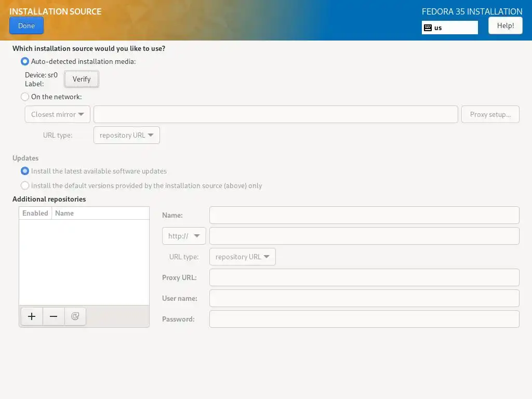Open the http:// protocol dropdown
The height and width of the screenshot is (399, 532).
pos(184,236)
